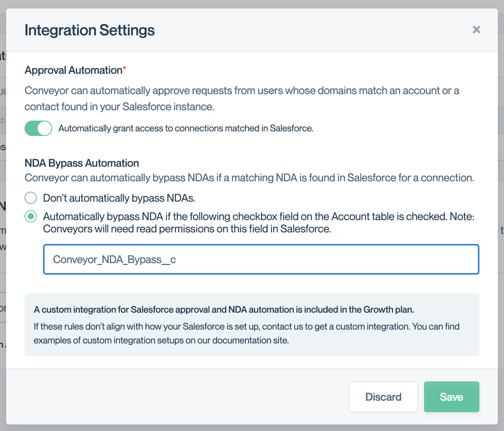Click the Approval Automation description paragraph

[x=242, y=98]
